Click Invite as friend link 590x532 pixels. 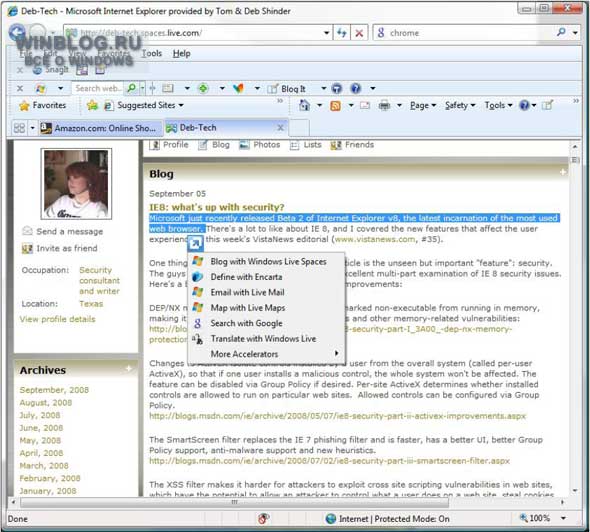pyautogui.click(x=67, y=248)
